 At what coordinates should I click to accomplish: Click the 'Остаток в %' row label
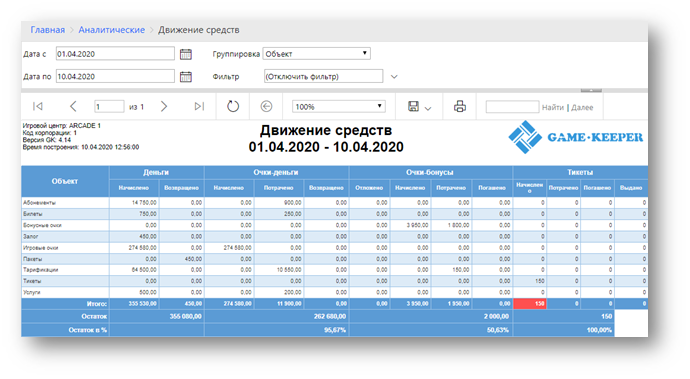pos(88,330)
